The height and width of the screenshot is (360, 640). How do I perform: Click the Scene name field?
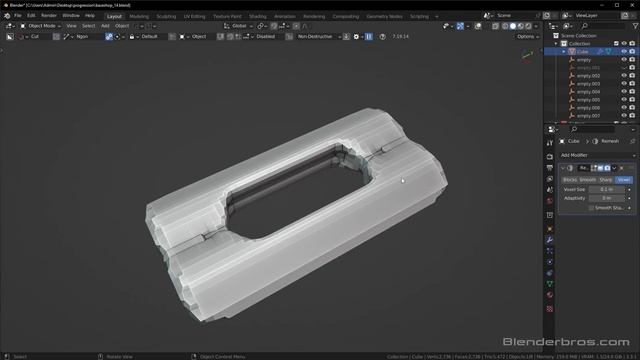pos(517,16)
